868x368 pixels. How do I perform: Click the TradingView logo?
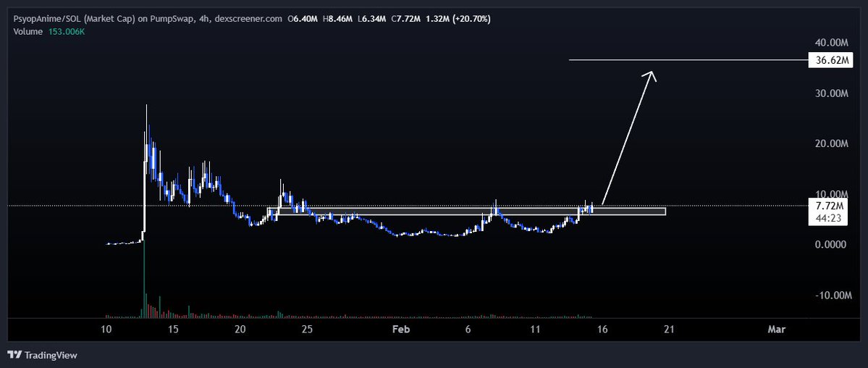coord(43,355)
